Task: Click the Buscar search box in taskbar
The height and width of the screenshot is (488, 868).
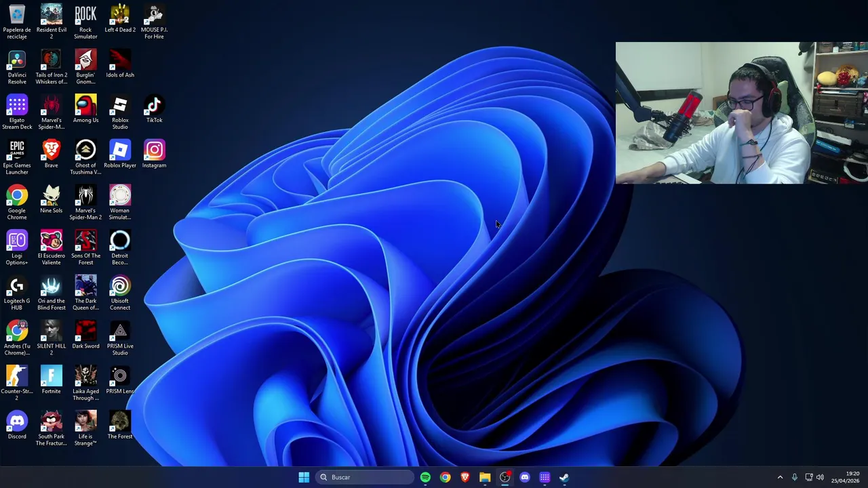Action: point(365,477)
